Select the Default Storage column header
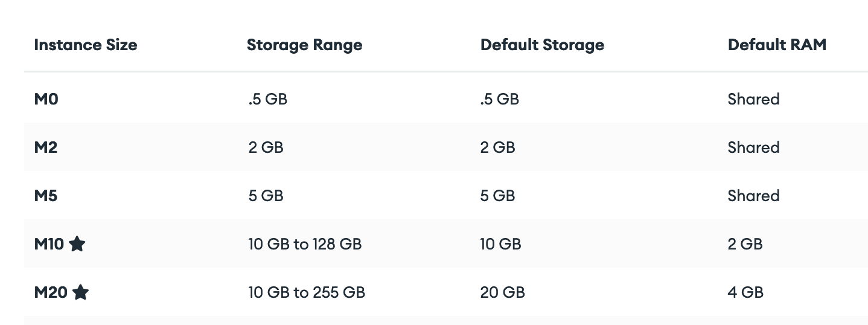 click(x=542, y=45)
